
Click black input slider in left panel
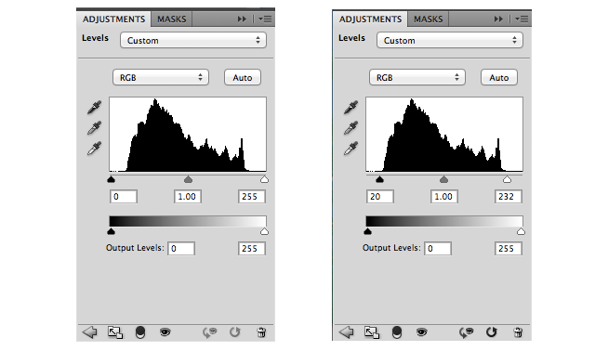111,179
